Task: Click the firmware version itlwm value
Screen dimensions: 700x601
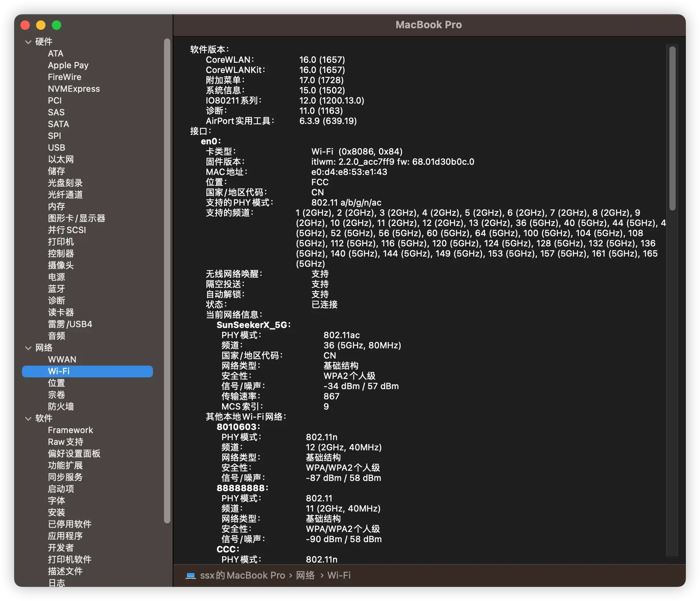Action: (x=393, y=162)
